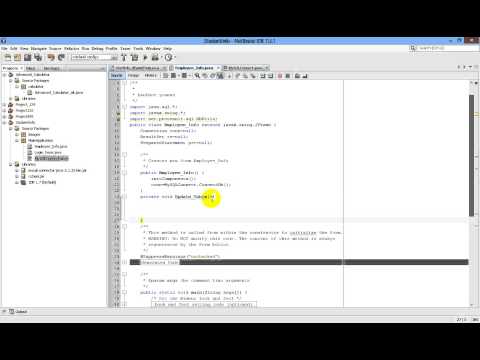Open the Edit menu

(13, 49)
